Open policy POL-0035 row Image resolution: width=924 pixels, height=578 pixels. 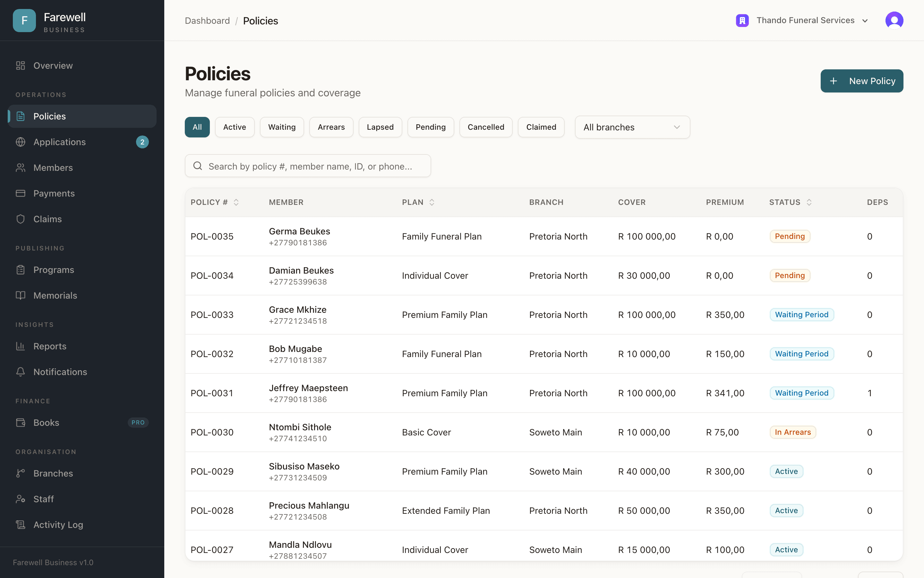[544, 236]
